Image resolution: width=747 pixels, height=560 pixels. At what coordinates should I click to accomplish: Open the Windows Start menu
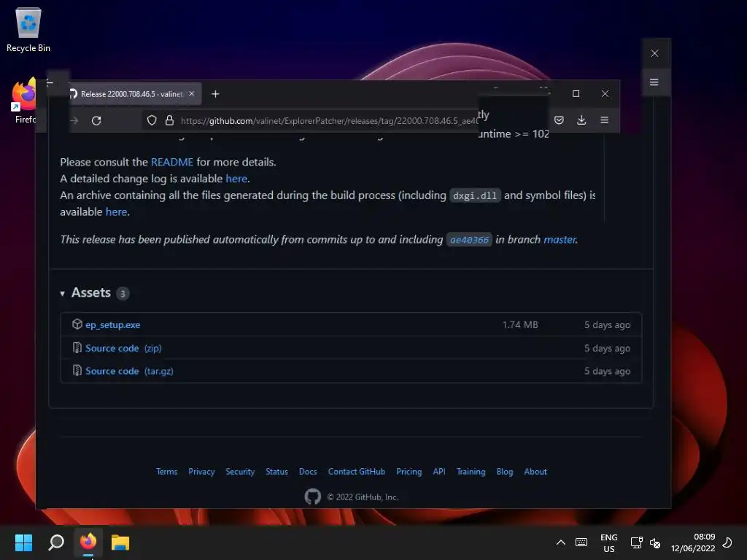[x=24, y=542]
